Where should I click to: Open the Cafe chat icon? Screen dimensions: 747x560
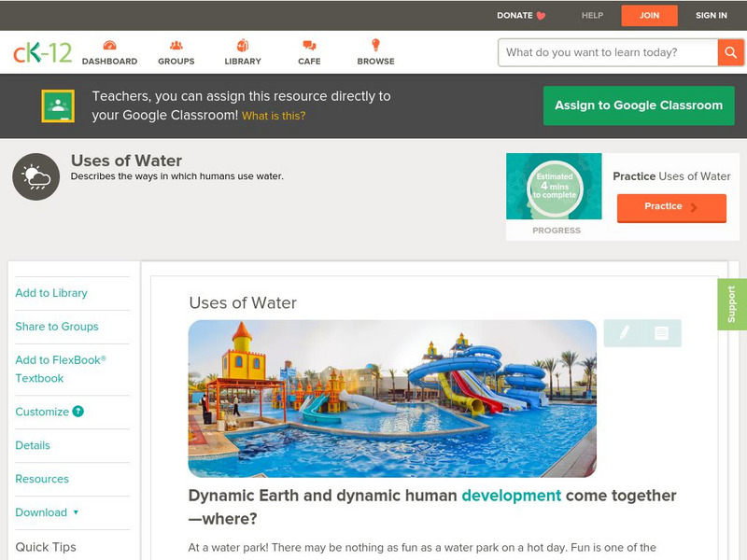(309, 46)
